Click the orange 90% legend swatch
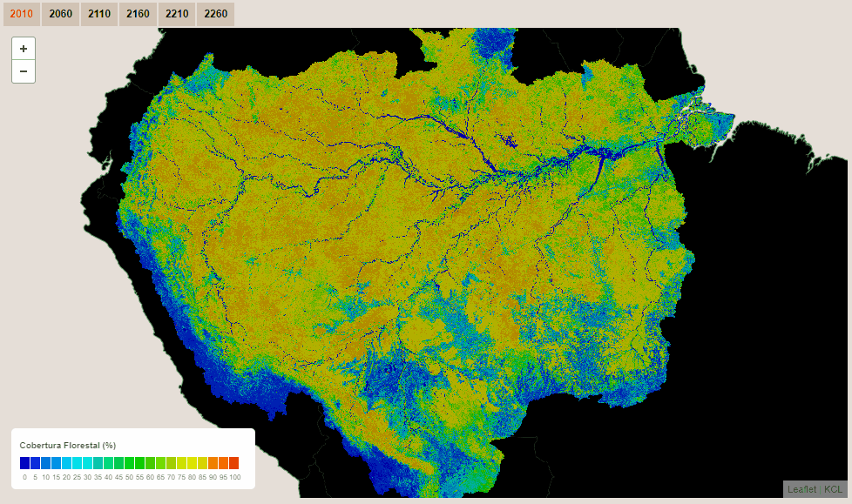 coord(214,462)
